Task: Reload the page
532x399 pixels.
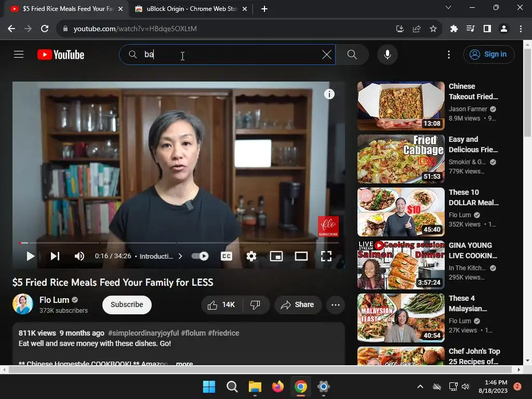Action: click(x=45, y=29)
